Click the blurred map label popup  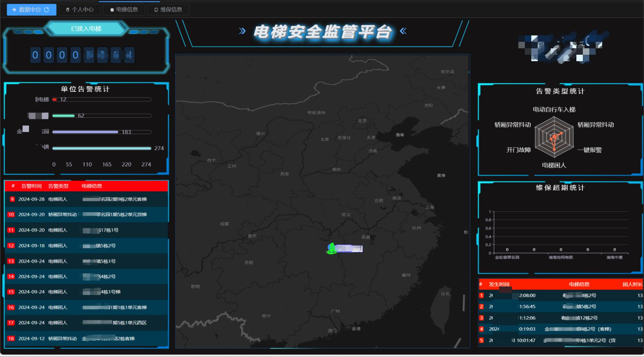[349, 248]
